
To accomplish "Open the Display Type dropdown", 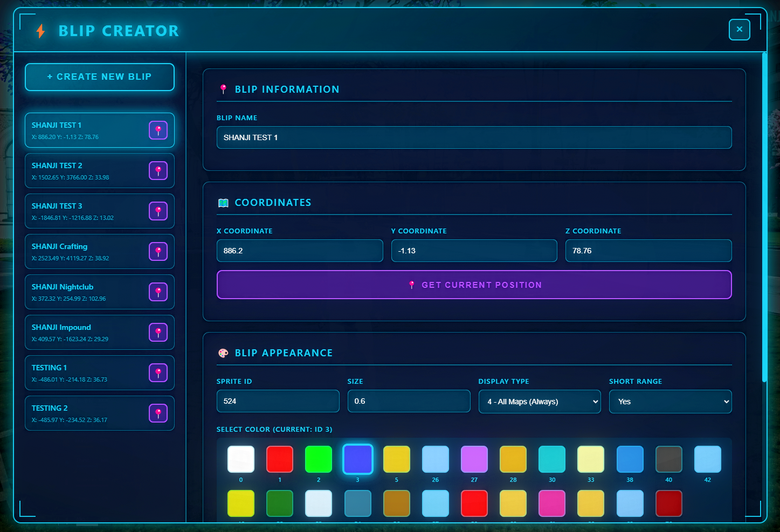I will (540, 402).
